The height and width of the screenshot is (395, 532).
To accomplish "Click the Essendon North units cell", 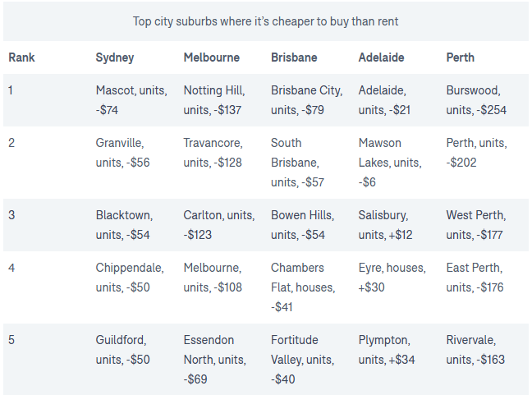I will pyautogui.click(x=215, y=360).
